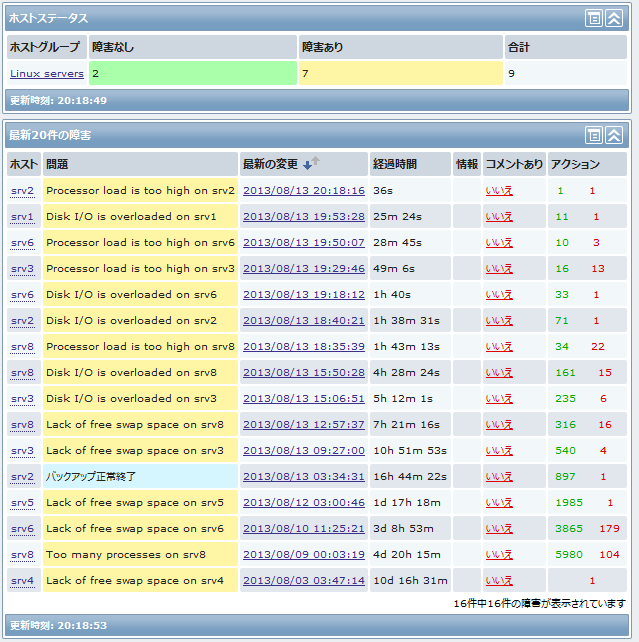639x642 pixels.
Task: Collapse the ホストステータス widget
Action: pyautogui.click(x=614, y=18)
